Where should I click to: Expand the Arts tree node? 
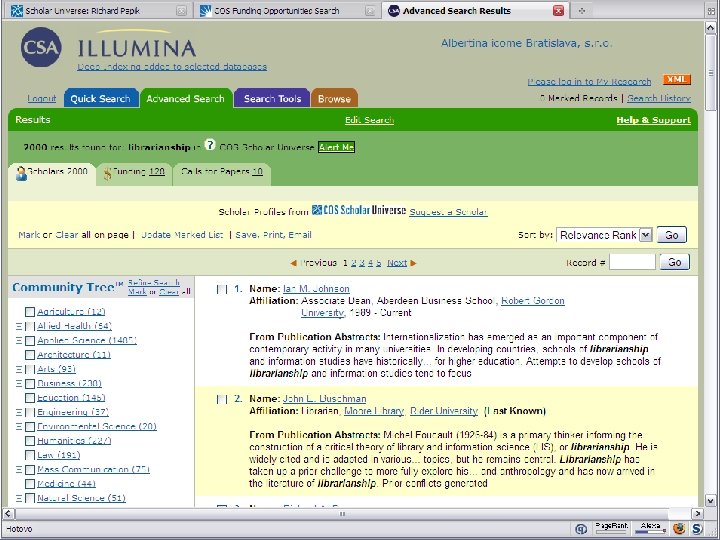(19, 369)
